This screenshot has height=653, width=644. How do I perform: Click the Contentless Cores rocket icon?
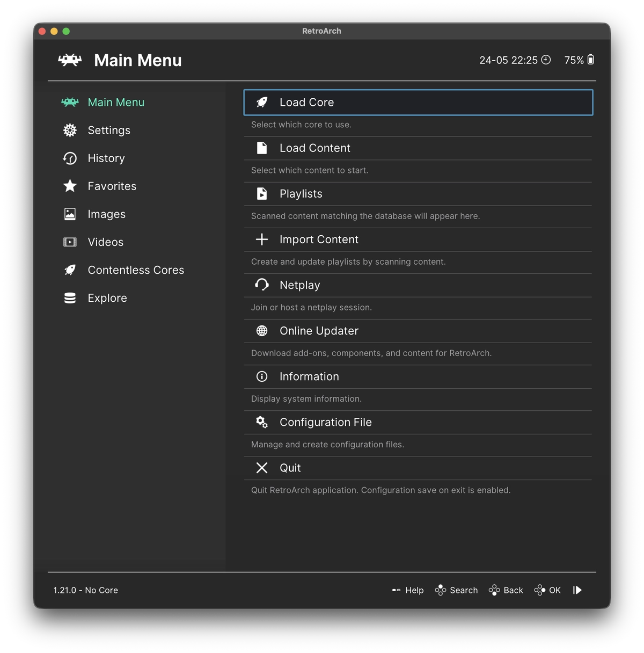[70, 270]
